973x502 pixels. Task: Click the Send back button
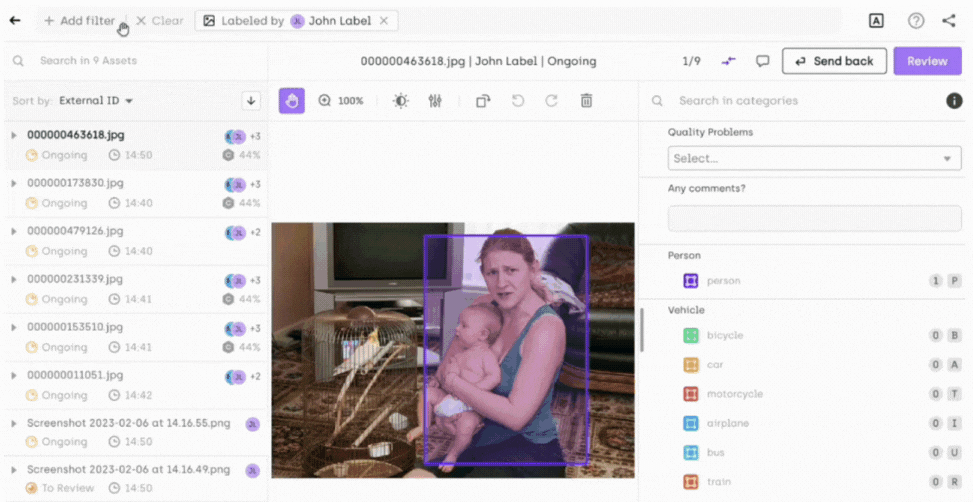click(834, 61)
